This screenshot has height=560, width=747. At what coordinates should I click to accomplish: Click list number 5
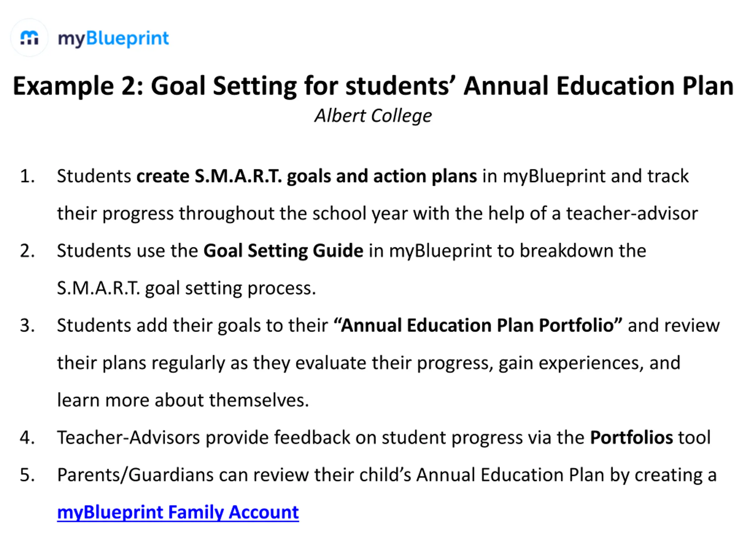tap(27, 475)
